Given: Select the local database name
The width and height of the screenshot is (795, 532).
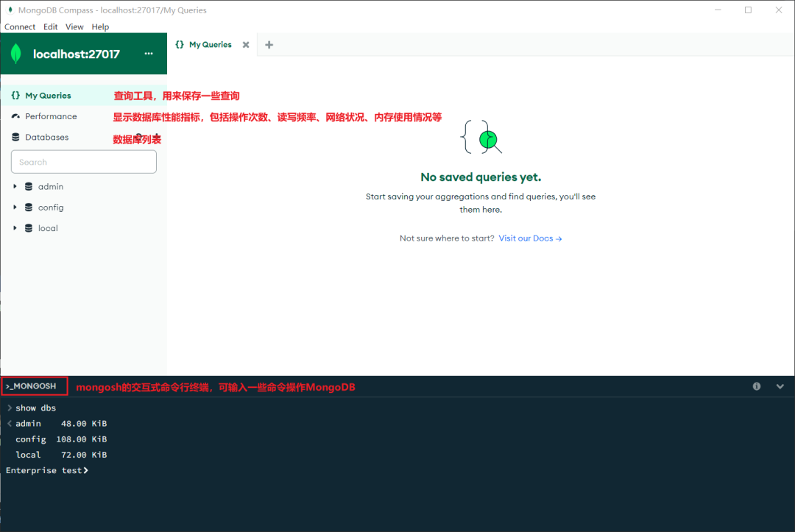Looking at the screenshot, I should (48, 228).
